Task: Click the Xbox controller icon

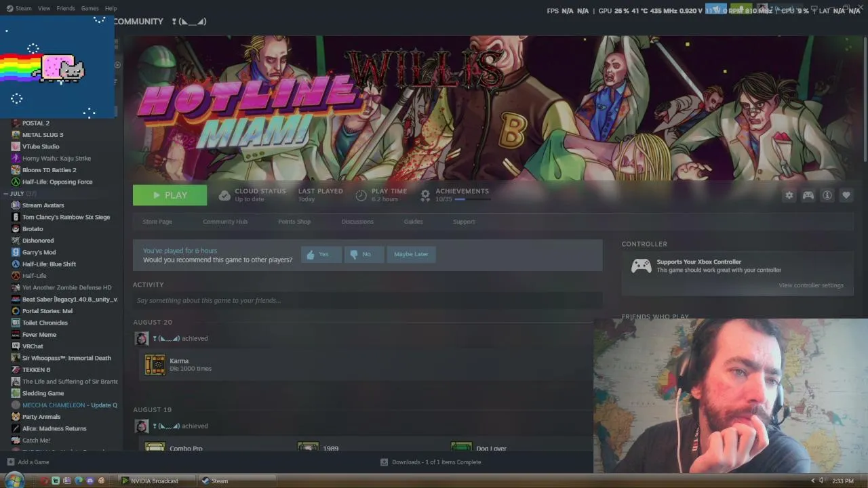Action: pos(642,266)
